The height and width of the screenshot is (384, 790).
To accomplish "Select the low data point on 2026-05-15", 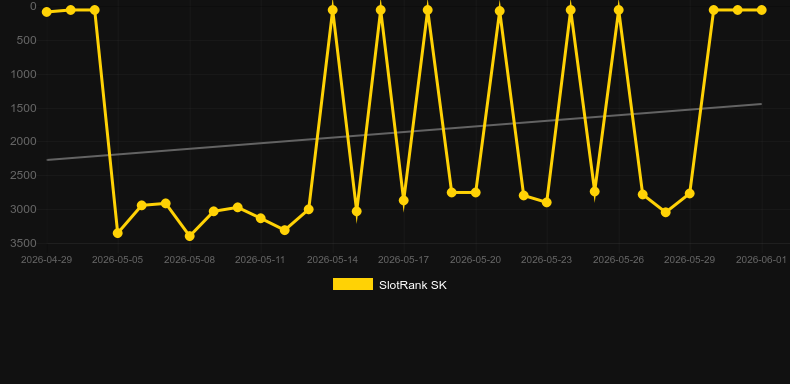I will [356, 211].
